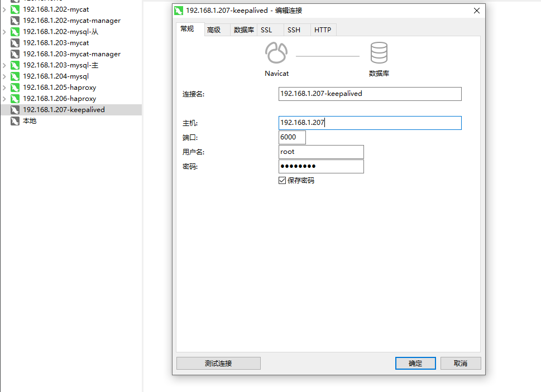Screen dimensions: 541x392
Task: Focus the 连接名 input field
Action: coord(370,94)
